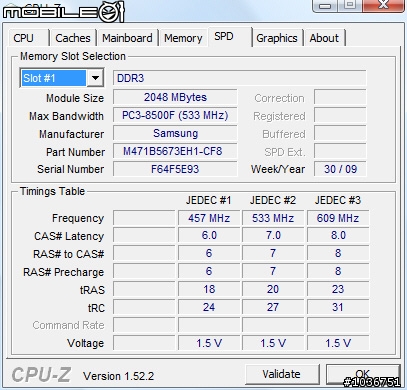Viewport: 407px width, 390px height.
Task: Click the JEDEC #2 column header
Action: tap(273, 200)
